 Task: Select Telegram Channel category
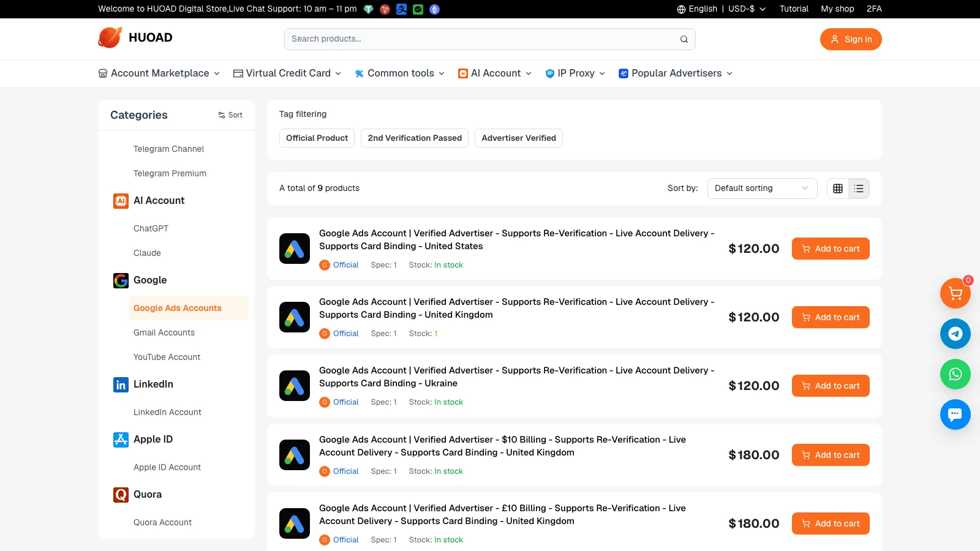click(x=168, y=149)
